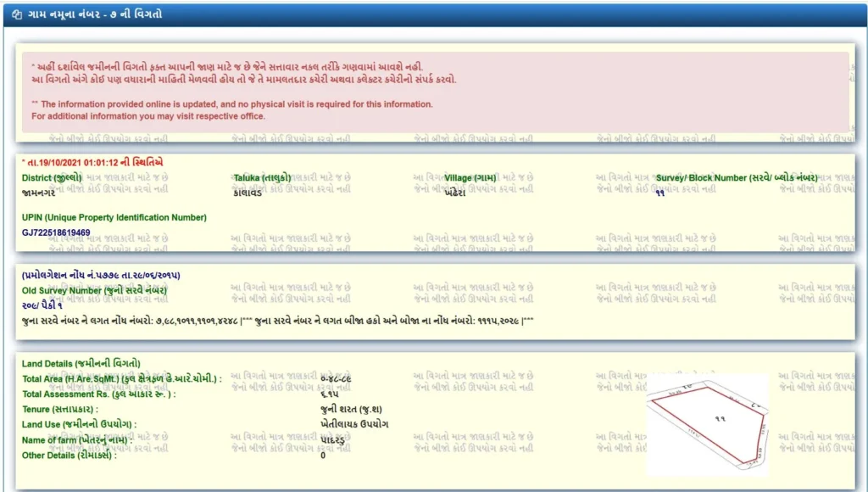The height and width of the screenshot is (492, 868).
Task: Click the old survey related entry numbers line
Action: point(276,321)
